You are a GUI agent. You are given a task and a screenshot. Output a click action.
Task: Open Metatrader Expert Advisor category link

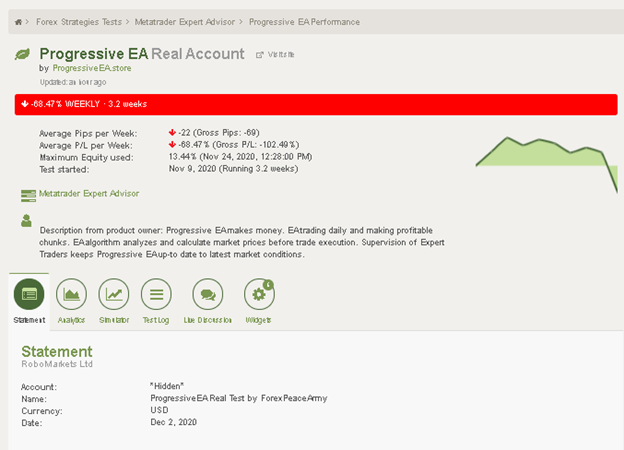coord(89,193)
